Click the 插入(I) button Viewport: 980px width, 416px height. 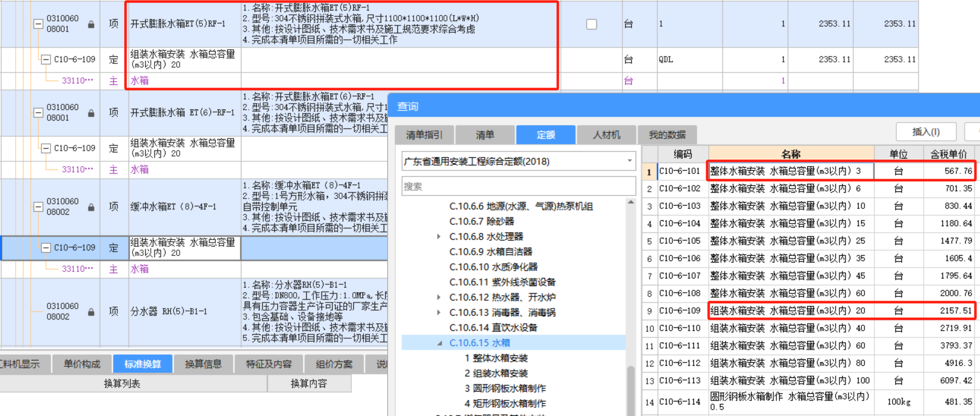[926, 132]
